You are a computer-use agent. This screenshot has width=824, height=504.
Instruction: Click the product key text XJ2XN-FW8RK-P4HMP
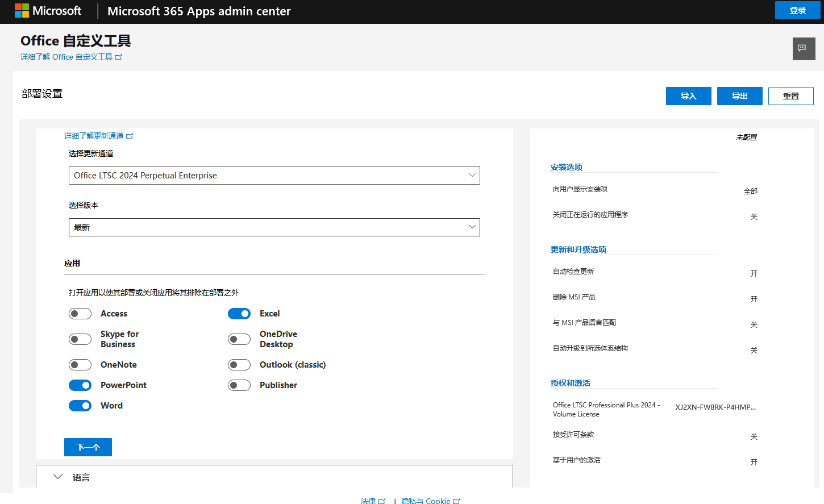715,407
